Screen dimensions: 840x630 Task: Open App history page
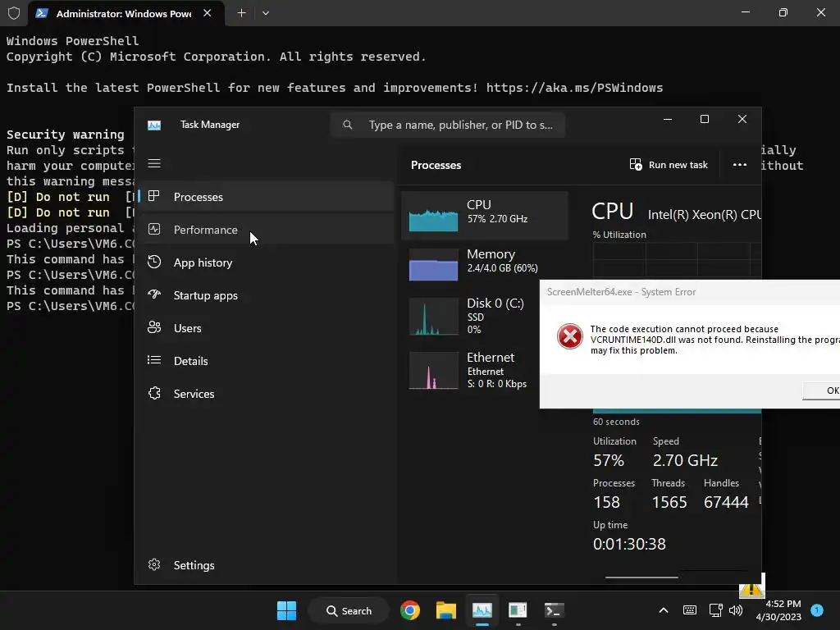[x=267, y=262]
